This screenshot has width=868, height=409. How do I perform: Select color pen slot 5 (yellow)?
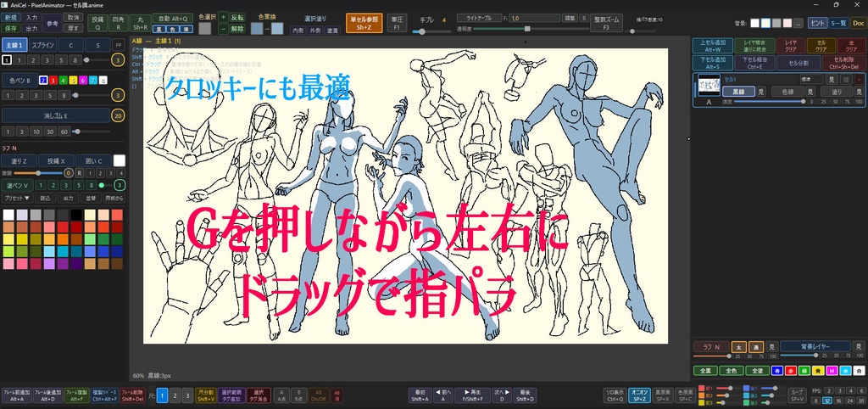pos(73,81)
